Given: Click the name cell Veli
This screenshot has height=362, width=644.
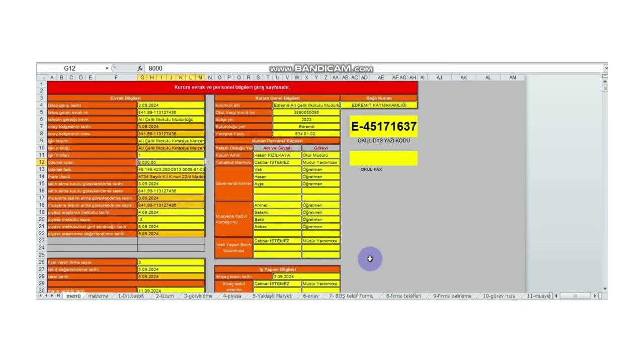Looking at the screenshot, I should click(277, 169).
